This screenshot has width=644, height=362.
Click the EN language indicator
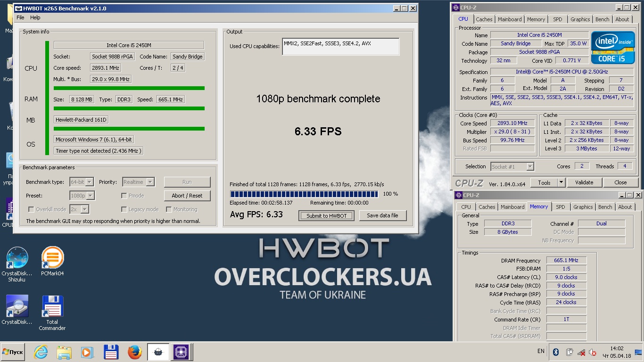pos(541,351)
